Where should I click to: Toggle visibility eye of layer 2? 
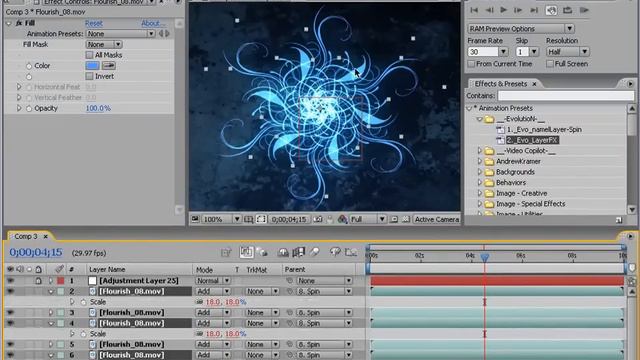[11, 291]
